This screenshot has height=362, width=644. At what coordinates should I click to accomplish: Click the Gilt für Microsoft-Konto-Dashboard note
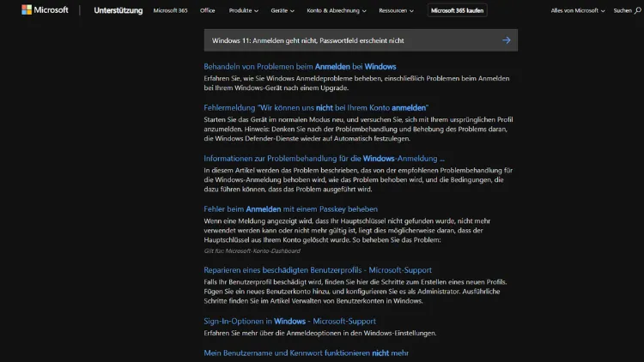pos(252,250)
